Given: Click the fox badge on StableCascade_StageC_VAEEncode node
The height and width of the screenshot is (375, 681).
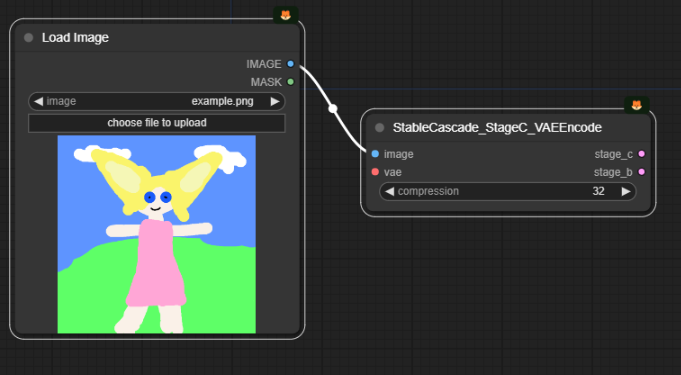Looking at the screenshot, I should [636, 106].
